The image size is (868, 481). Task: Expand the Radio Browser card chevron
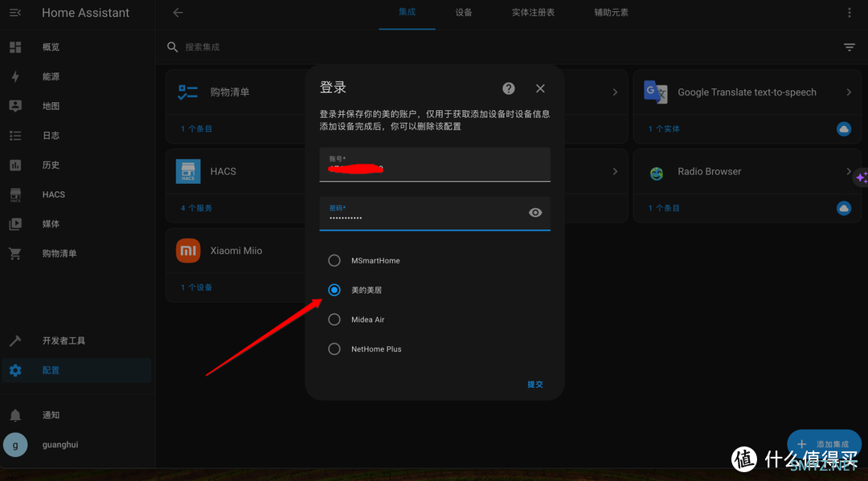click(849, 171)
